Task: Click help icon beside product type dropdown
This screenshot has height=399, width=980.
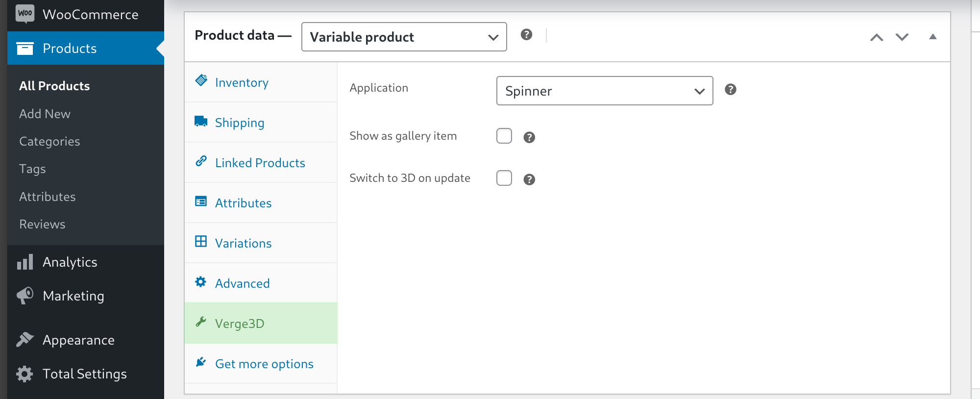Action: tap(527, 34)
